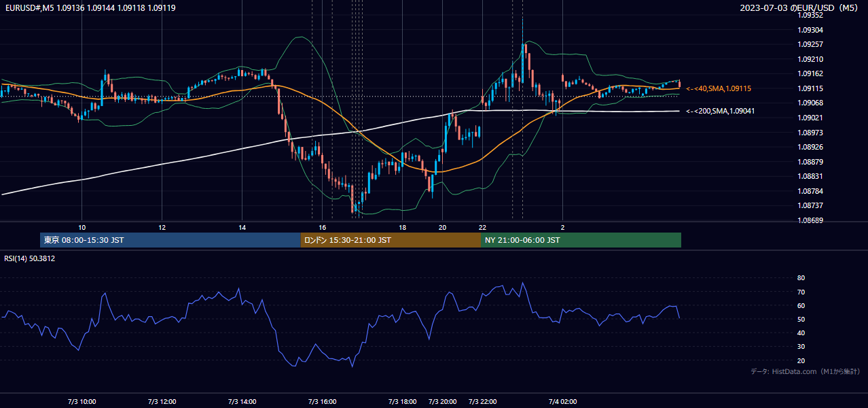Click the RSI axis level 80
The height and width of the screenshot is (408, 868).
tap(801, 278)
